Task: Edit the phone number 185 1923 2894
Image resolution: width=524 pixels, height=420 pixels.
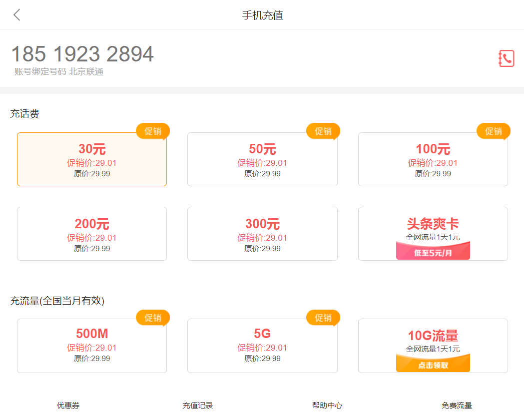Action: pyautogui.click(x=82, y=54)
